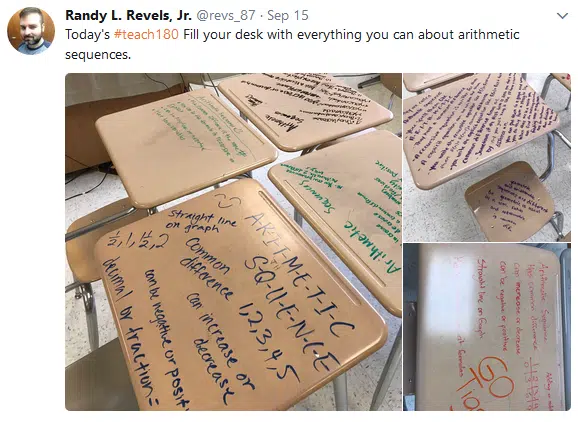The width and height of the screenshot is (578, 422).
Task: Click the word 'sequences.' in tweet
Action: coord(98,55)
